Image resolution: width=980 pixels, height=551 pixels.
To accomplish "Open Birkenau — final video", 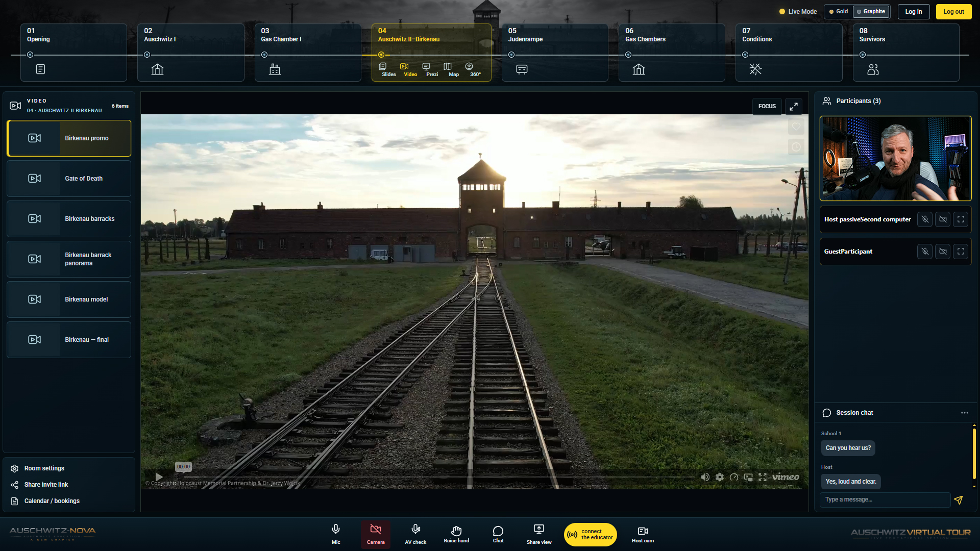I will pyautogui.click(x=69, y=340).
